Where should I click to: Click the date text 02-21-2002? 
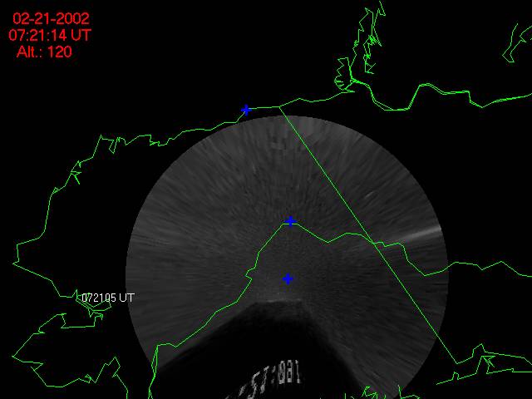tap(51, 18)
